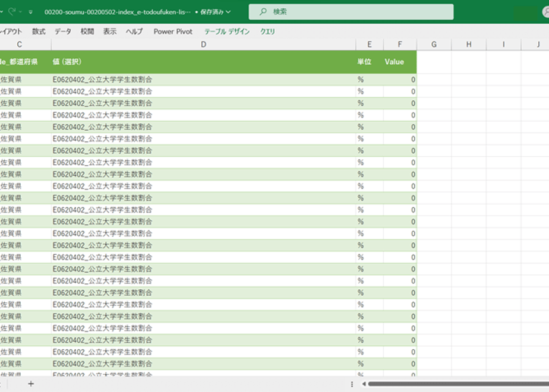Screen dimensions: 549x392
Task: Select column C header
Action: point(20,45)
